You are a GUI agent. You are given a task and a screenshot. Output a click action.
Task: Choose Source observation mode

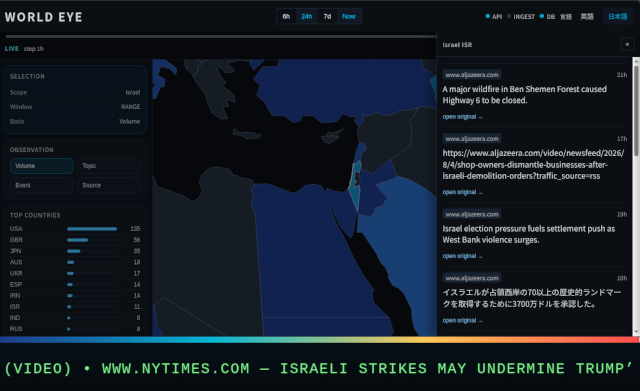109,185
